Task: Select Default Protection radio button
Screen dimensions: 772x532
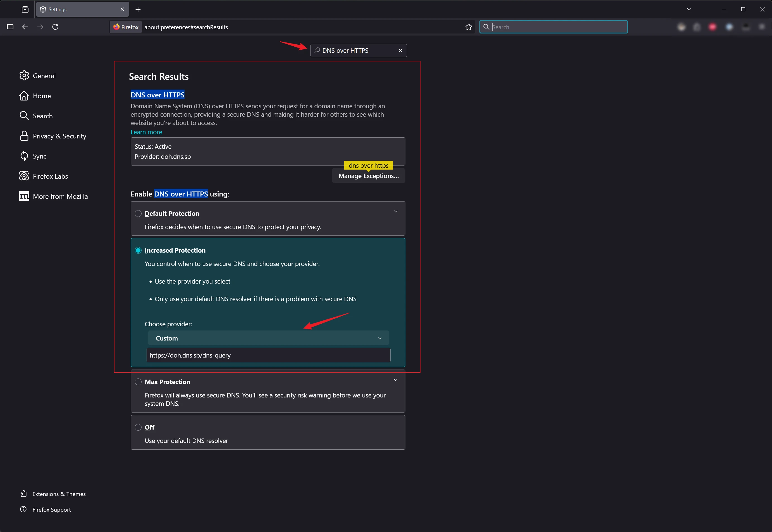Action: (138, 214)
